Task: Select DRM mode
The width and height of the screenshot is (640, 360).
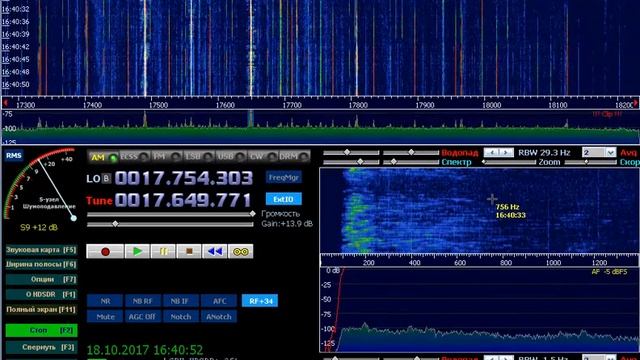Action: [294, 157]
